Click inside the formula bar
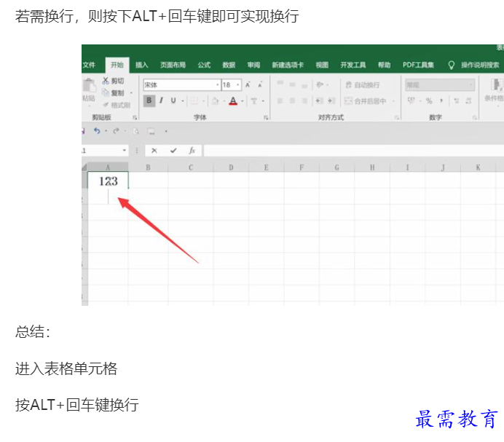Screen dimensions: 504x442 click(x=353, y=151)
